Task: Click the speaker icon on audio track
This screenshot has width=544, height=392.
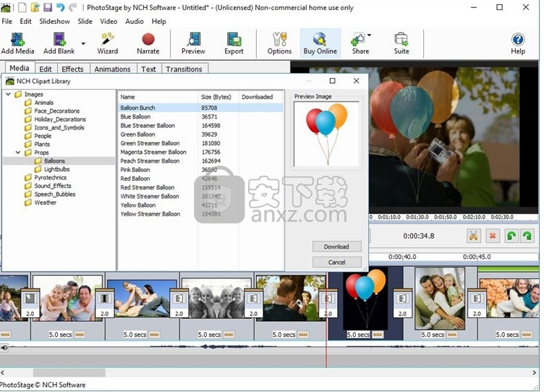Action: [x=4, y=348]
